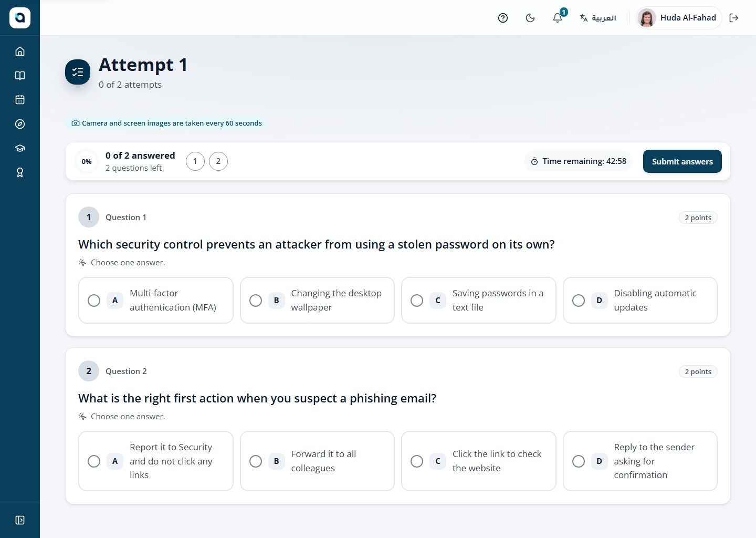Select Reply to the sender answer
756x538 pixels.
(640, 461)
